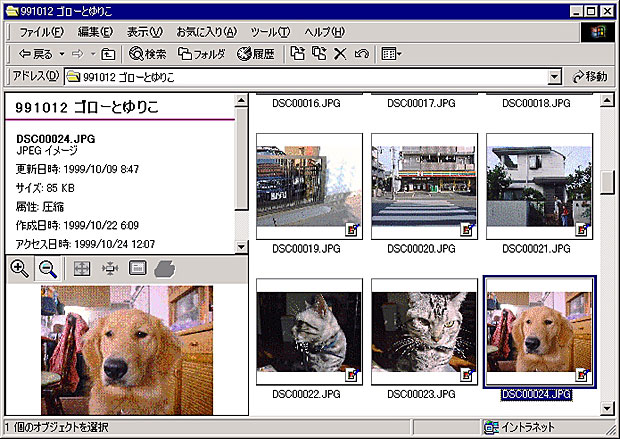Click the folder icon in address bar
This screenshot has width=620, height=439.
click(73, 77)
